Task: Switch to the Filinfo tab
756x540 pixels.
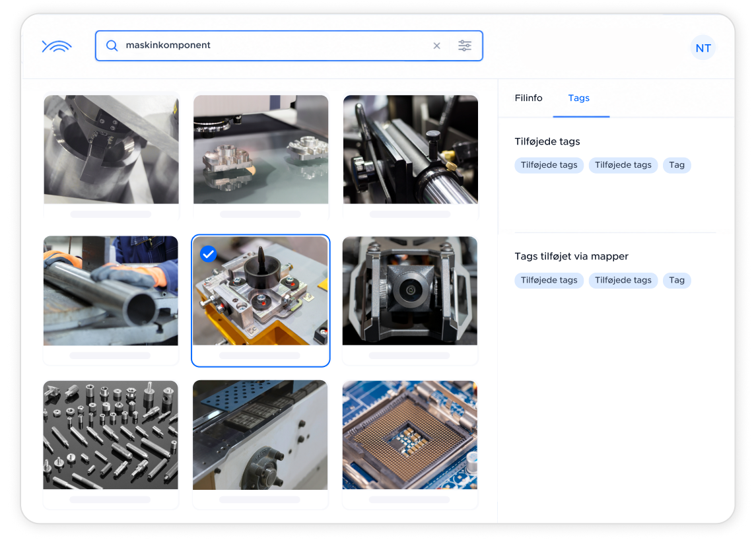Action: (x=528, y=98)
